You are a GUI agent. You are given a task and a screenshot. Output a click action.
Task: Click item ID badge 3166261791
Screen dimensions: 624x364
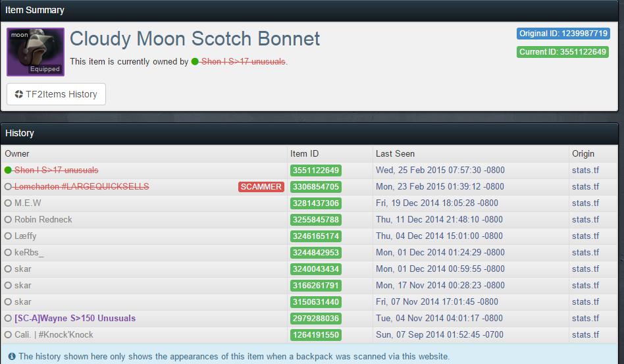(315, 286)
